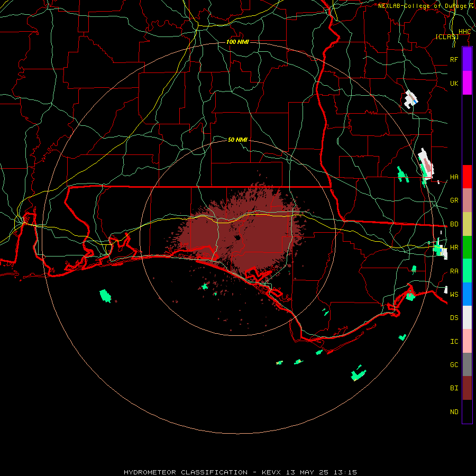Image resolution: width=476 pixels, height=476 pixels.
Task: Click the yellow-olive BD legend swatch
Action: point(467,224)
